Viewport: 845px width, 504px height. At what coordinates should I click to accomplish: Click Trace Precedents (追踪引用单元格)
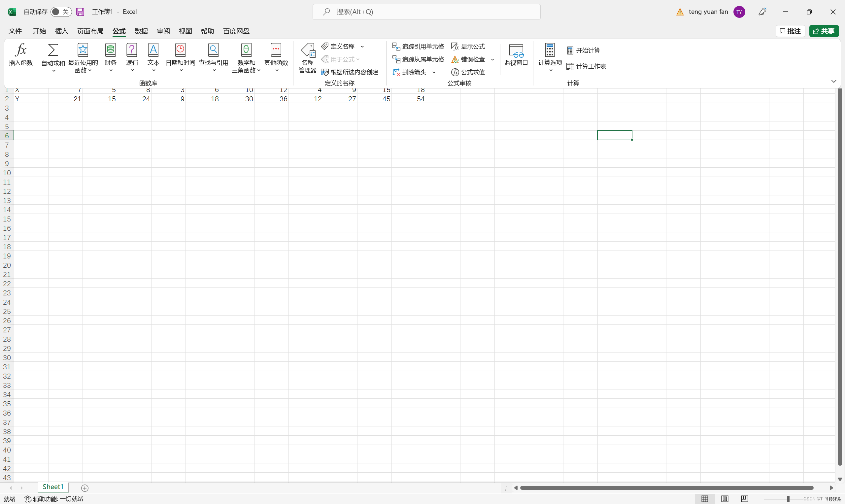(x=418, y=46)
